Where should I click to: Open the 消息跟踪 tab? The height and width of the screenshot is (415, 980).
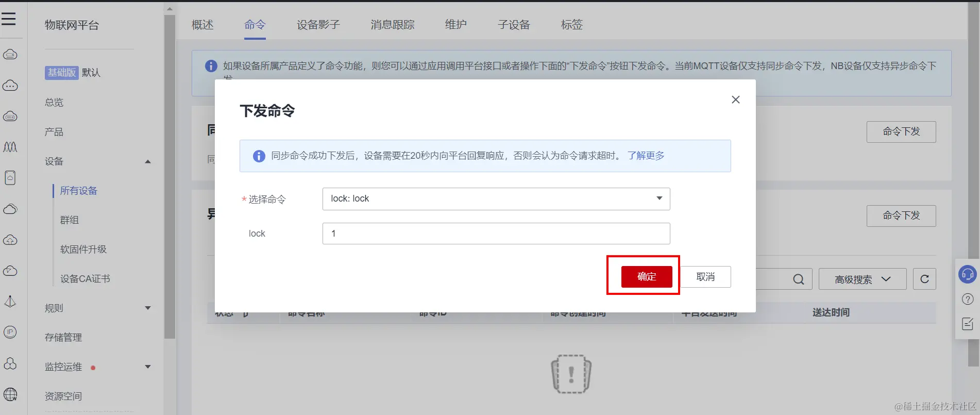(393, 25)
